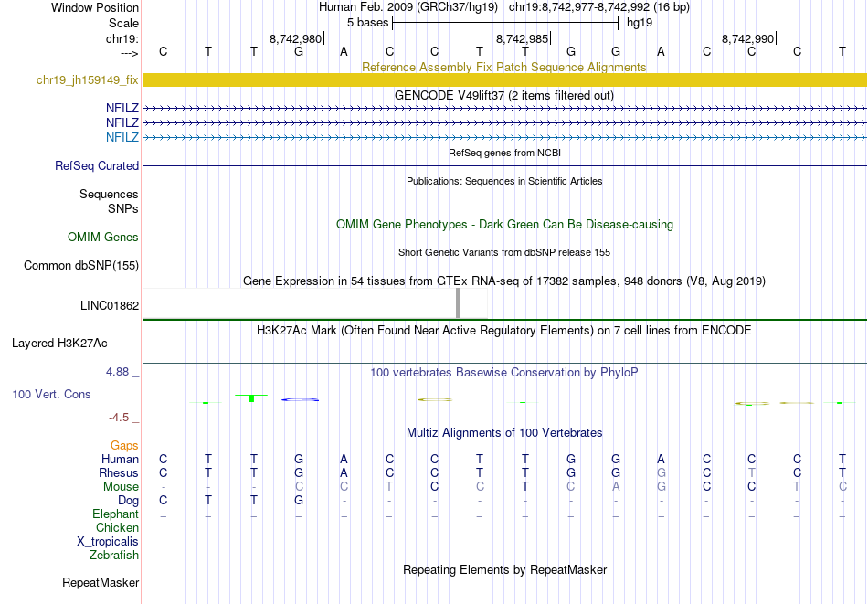Click position marker 8,742,990 on ruler
Viewport: 868px width, 604px height.
tap(748, 38)
